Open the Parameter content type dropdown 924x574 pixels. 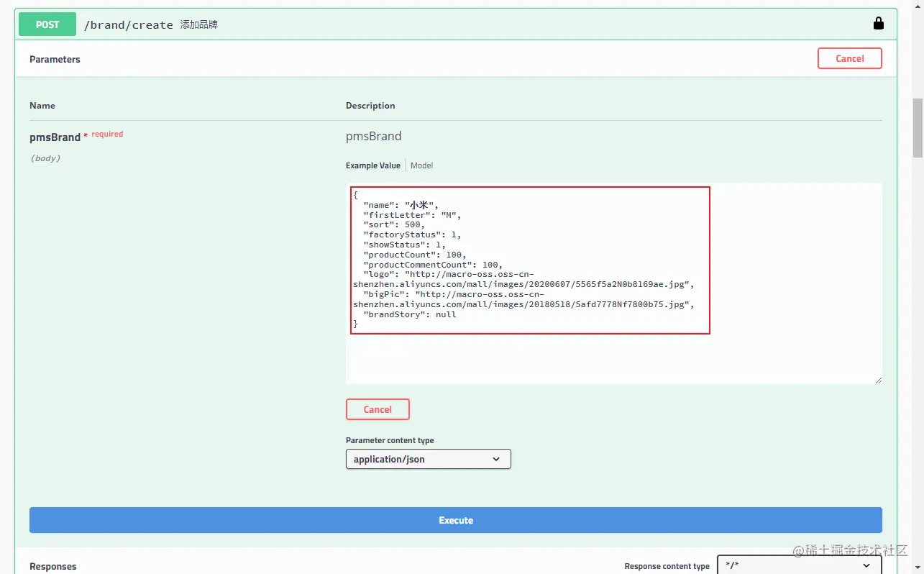tap(428, 458)
